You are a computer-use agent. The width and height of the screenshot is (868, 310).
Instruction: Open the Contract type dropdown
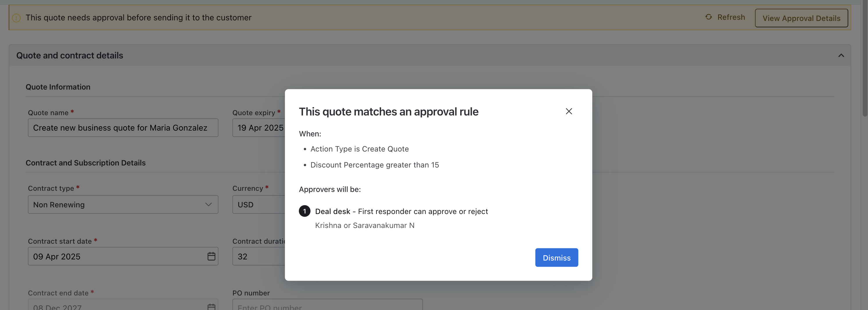tap(123, 204)
